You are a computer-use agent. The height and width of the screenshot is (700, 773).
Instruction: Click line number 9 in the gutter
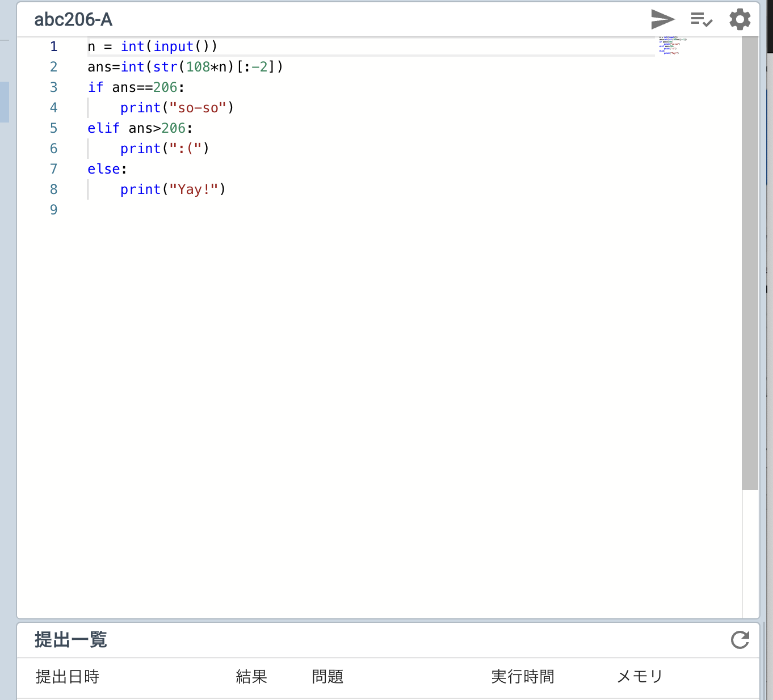[x=54, y=210]
